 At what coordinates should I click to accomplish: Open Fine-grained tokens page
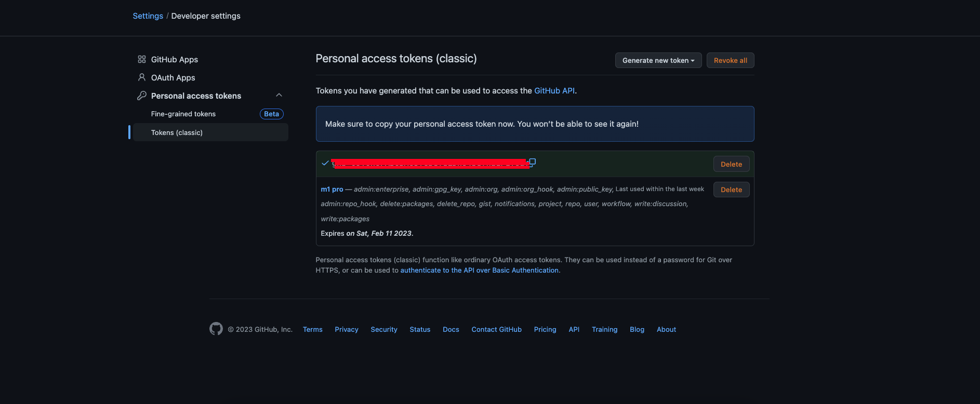click(183, 114)
